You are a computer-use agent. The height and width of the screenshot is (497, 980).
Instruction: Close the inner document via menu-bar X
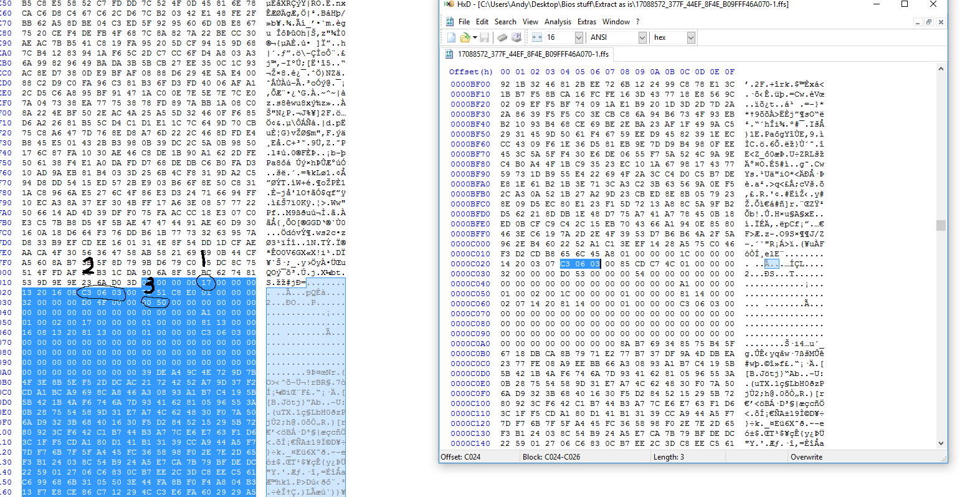click(x=941, y=22)
